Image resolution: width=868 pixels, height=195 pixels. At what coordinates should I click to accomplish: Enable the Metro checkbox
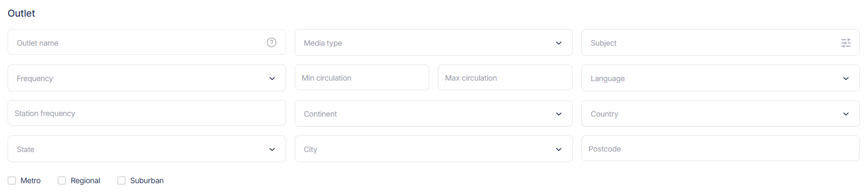(12, 180)
